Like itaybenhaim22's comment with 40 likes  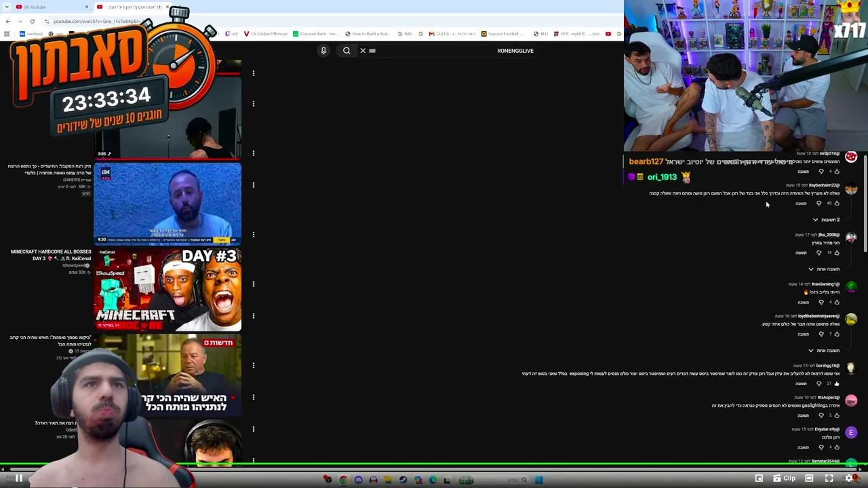pyautogui.click(x=837, y=203)
